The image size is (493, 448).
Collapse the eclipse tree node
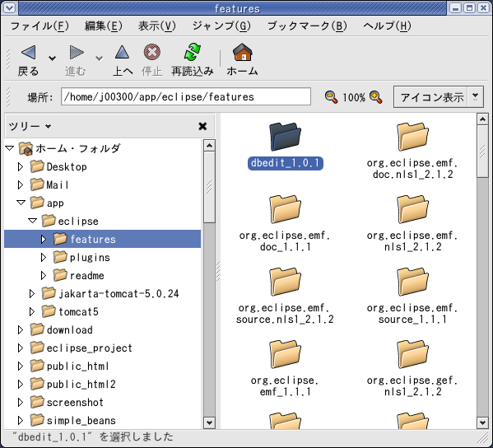pyautogui.click(x=32, y=221)
